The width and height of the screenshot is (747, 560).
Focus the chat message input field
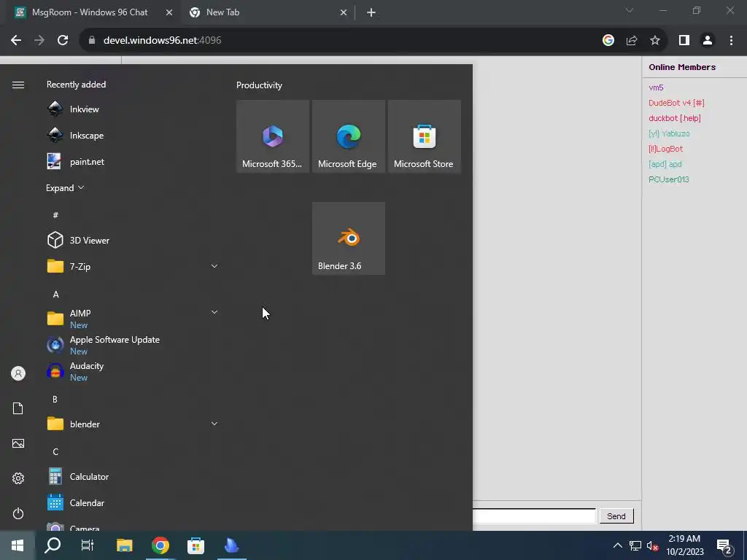click(535, 516)
